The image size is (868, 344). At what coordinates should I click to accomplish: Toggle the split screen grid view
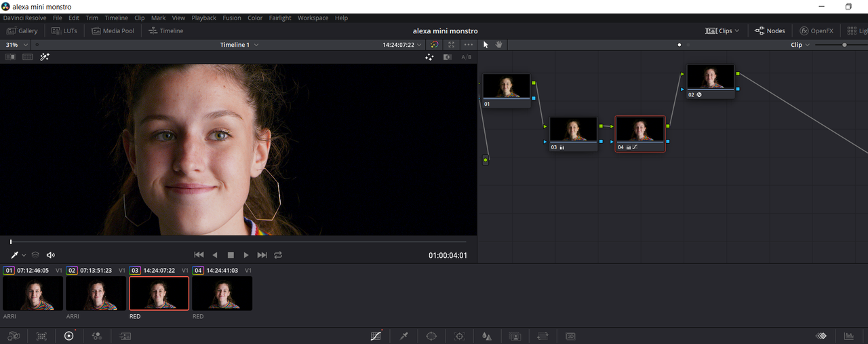coord(28,57)
